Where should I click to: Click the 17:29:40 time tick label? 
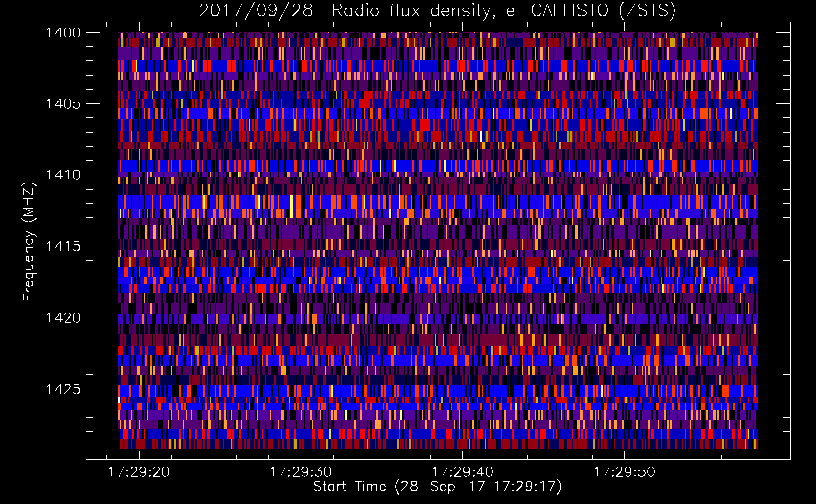462,472
